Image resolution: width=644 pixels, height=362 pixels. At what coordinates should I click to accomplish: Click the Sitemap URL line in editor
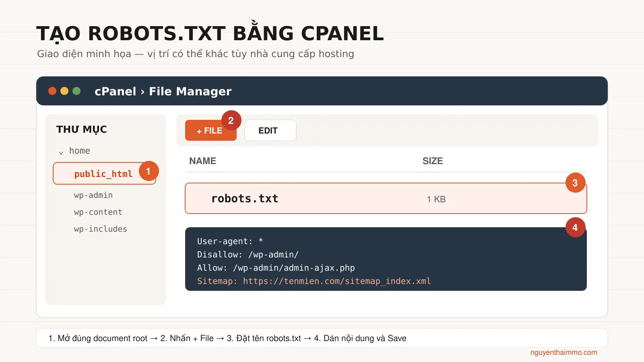[x=314, y=281]
